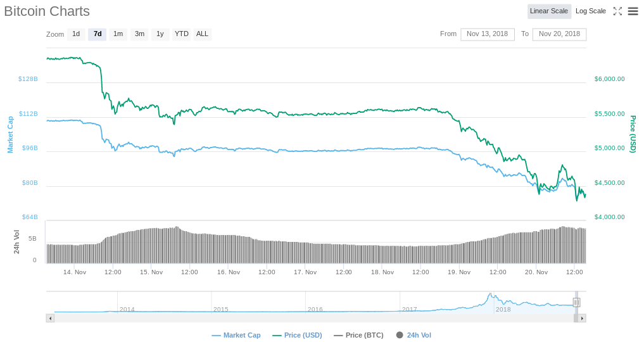644x342 pixels.
Task: Edit the From date field Nov 13, 2018
Action: click(x=488, y=34)
